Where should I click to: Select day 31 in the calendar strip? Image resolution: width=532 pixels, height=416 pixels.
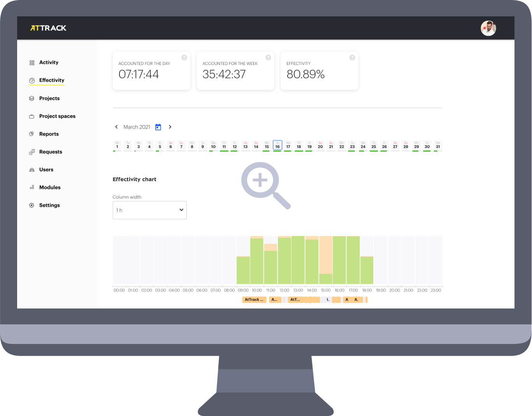[x=438, y=145]
